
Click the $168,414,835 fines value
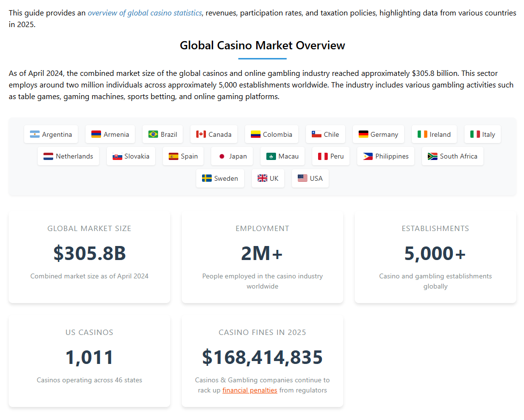pyautogui.click(x=262, y=357)
